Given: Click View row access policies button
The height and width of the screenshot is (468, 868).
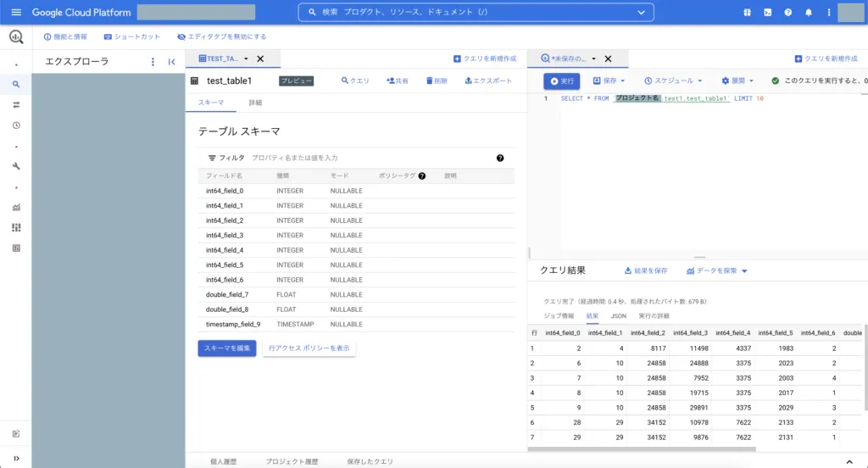Looking at the screenshot, I should click(x=309, y=348).
